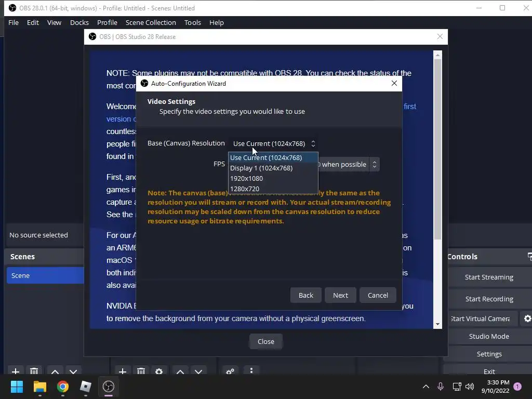Close the OBS Studio 28 Release window
The height and width of the screenshot is (399, 532).
(440, 36)
